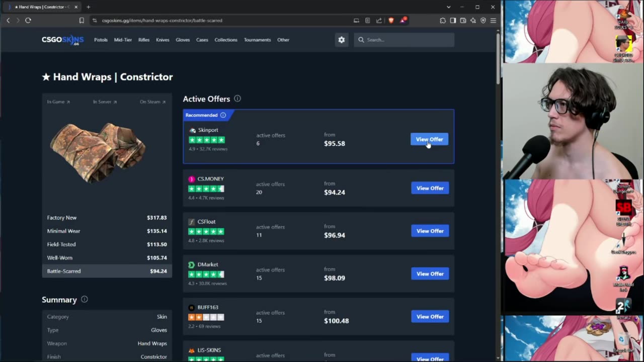The width and height of the screenshot is (644, 362).
Task: Open the Mid-Tier menu
Action: click(123, 40)
